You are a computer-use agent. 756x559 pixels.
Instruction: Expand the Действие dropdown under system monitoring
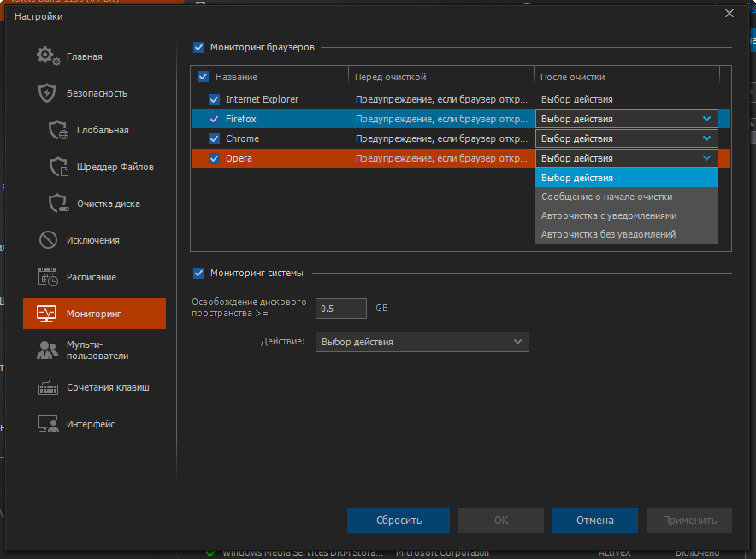[422, 342]
